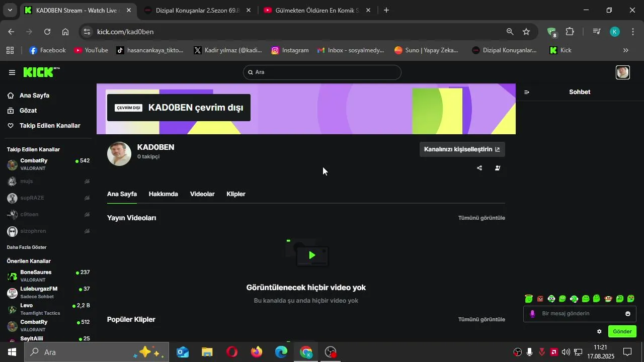
Task: Click the bookmark star in address bar
Action: pos(526,32)
